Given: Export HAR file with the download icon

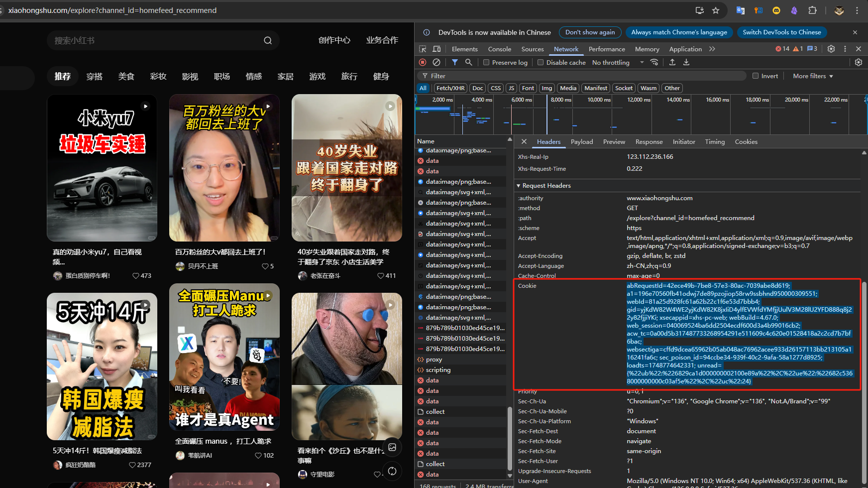Looking at the screenshot, I should point(687,62).
